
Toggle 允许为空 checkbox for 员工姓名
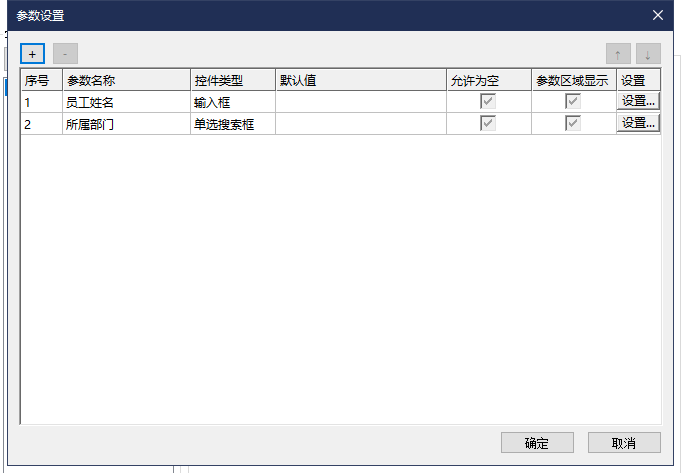pyautogui.click(x=489, y=101)
